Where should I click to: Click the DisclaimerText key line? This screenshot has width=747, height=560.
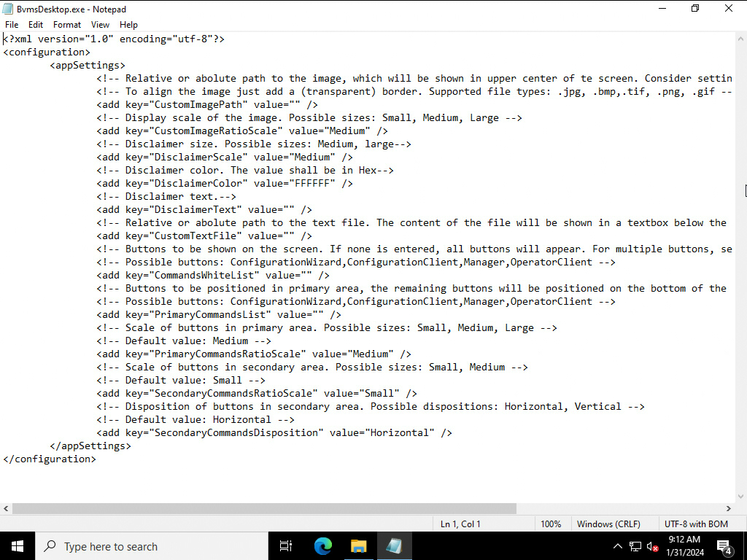[x=204, y=209]
